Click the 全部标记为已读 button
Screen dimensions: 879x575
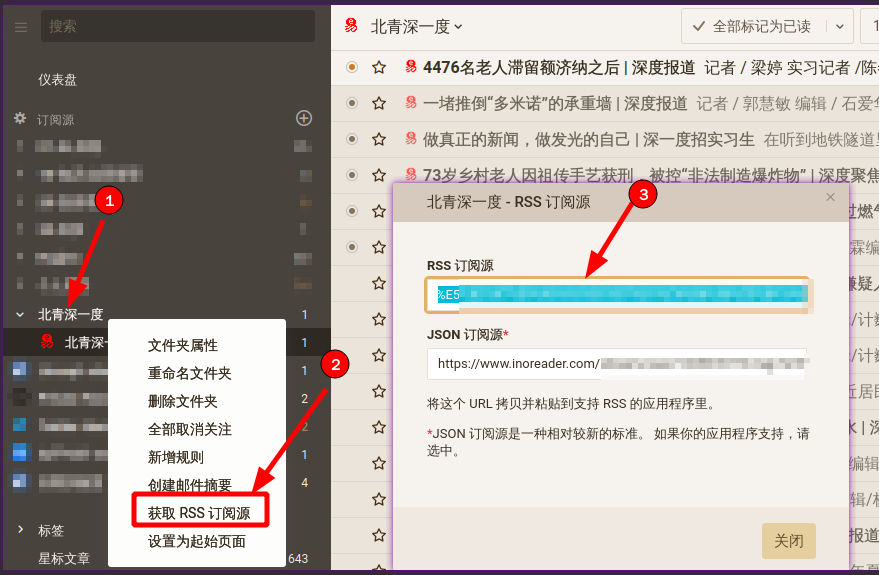754,26
